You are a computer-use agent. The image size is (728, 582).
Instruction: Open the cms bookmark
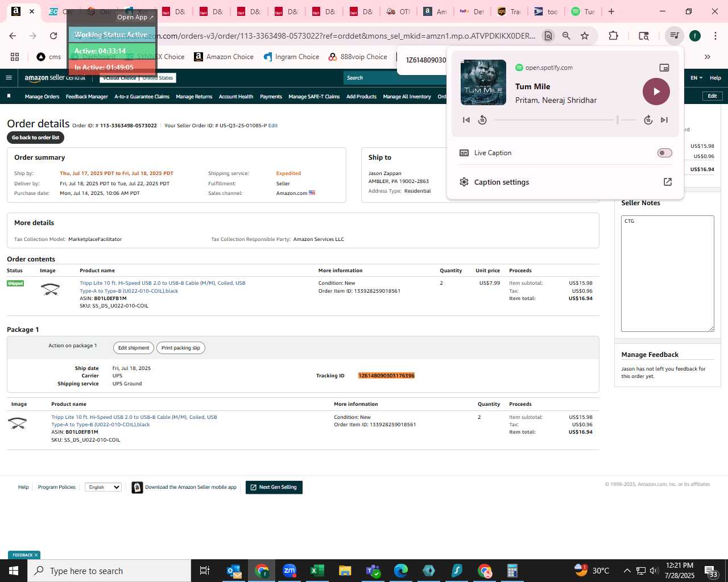(49, 57)
